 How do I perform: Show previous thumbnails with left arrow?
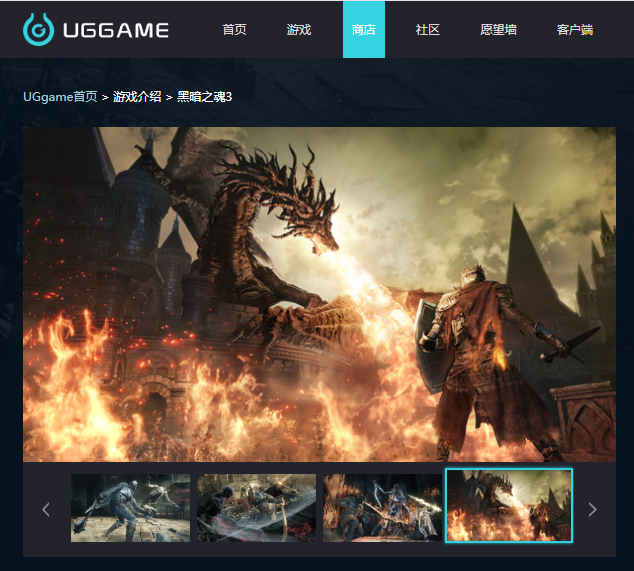click(46, 509)
